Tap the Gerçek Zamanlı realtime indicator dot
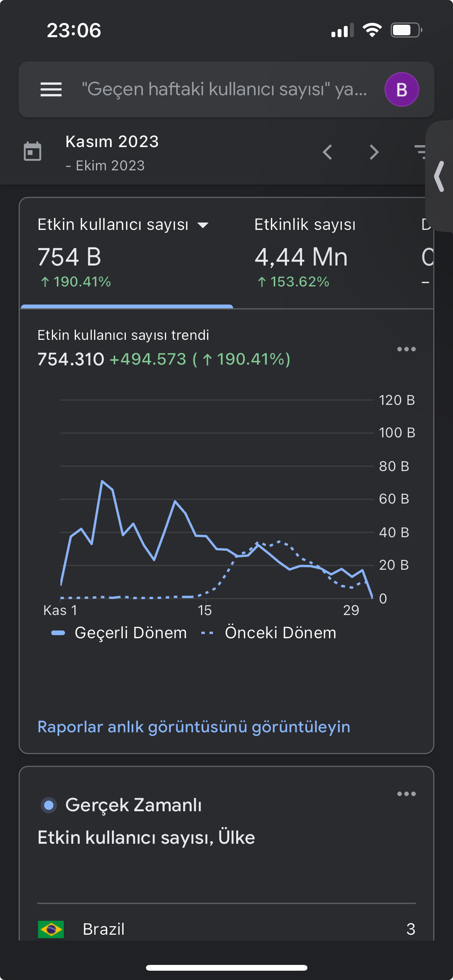Screen dimensions: 453x980 coord(49,805)
